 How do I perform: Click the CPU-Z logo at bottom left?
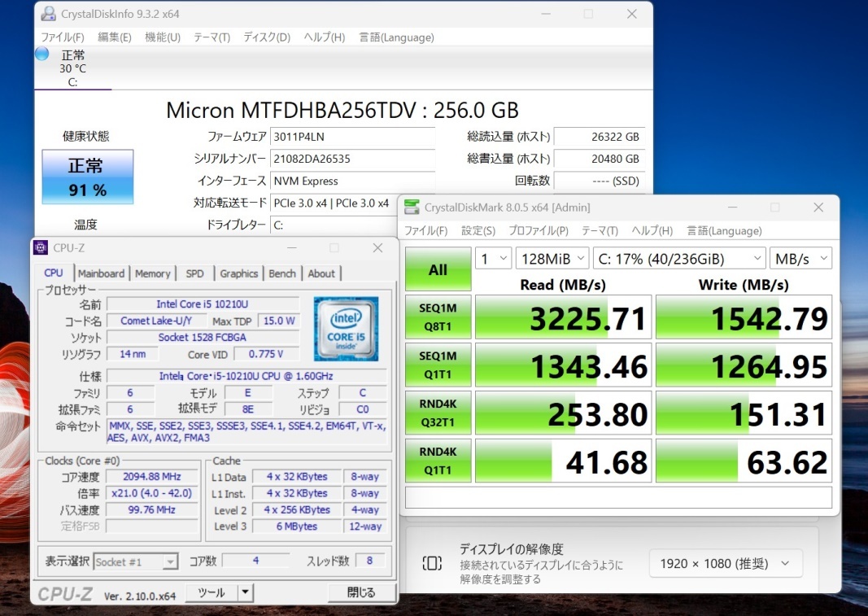[x=67, y=594]
